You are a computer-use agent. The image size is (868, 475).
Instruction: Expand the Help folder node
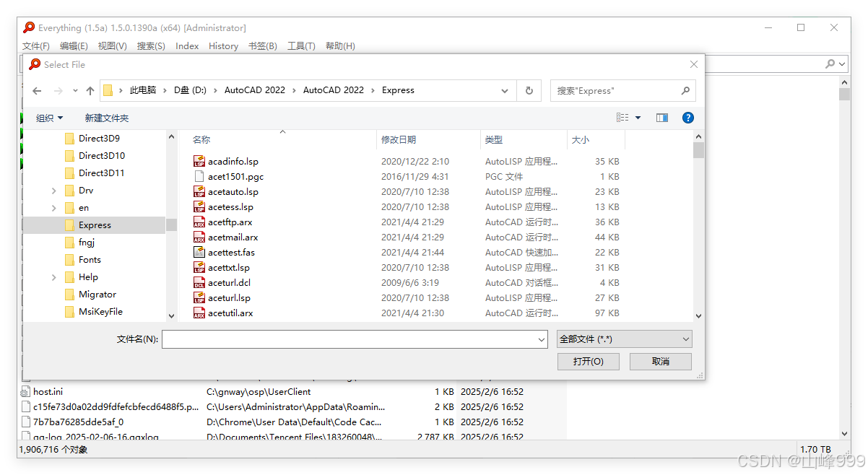[54, 277]
